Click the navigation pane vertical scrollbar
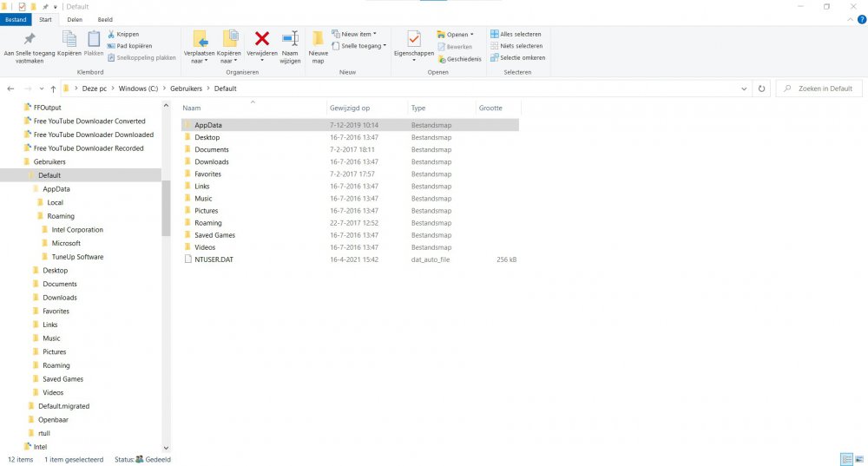This screenshot has height=466, width=868. (x=166, y=209)
